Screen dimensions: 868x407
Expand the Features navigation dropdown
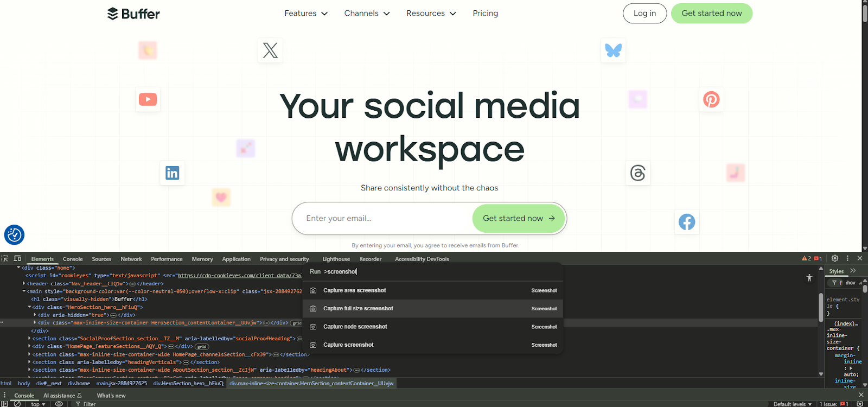point(306,14)
